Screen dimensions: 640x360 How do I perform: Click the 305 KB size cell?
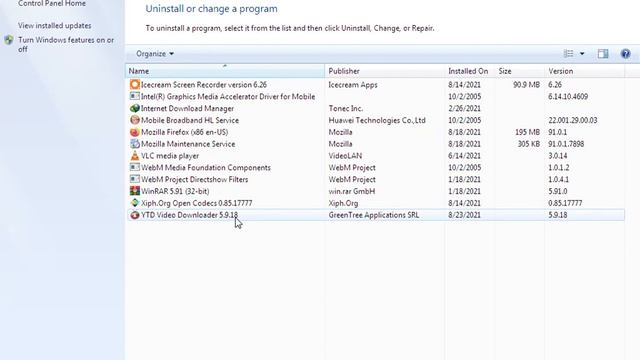[529, 144]
